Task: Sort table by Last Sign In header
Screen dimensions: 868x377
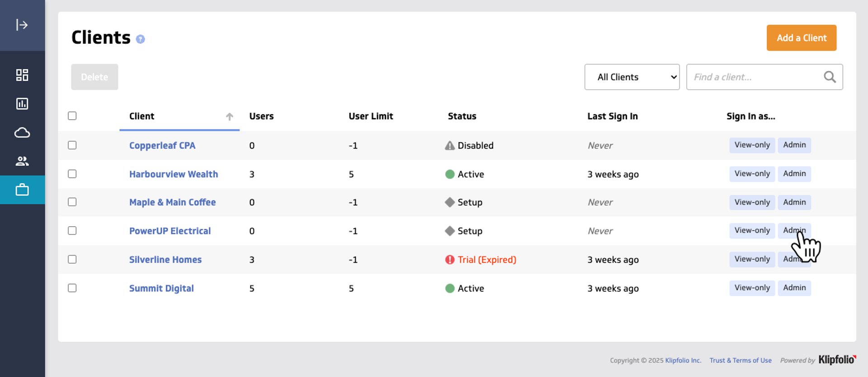Action: coord(612,116)
